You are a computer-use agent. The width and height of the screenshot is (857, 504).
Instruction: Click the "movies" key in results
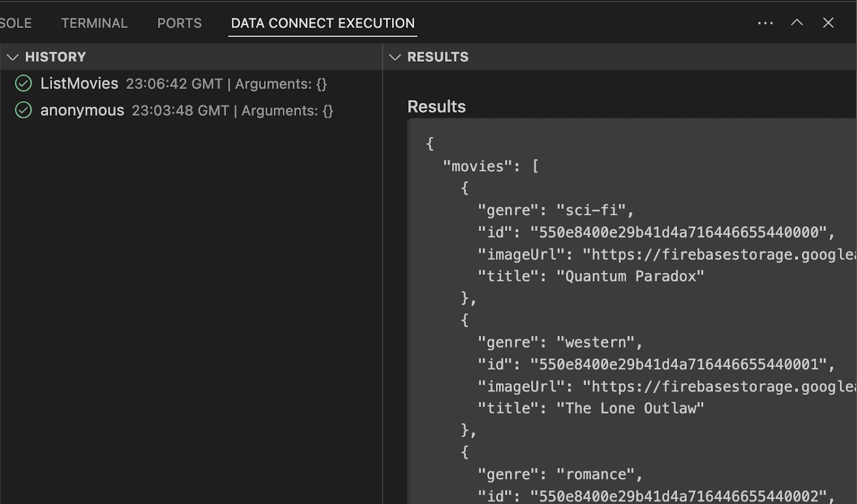(x=477, y=167)
